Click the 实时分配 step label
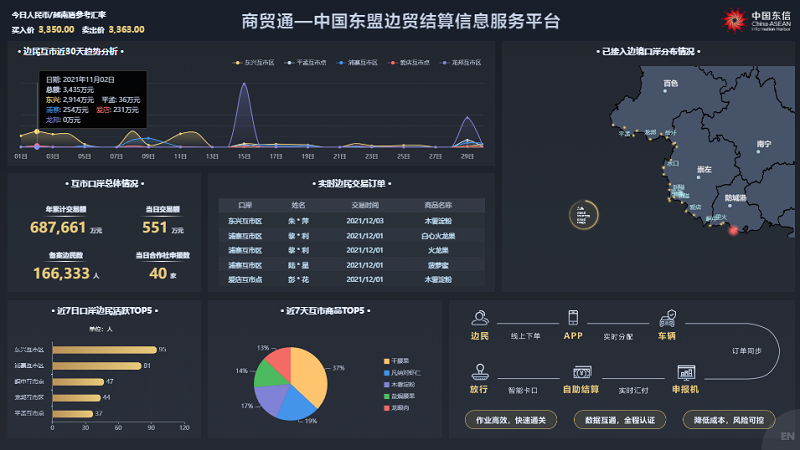The width and height of the screenshot is (800, 450). pos(618,337)
